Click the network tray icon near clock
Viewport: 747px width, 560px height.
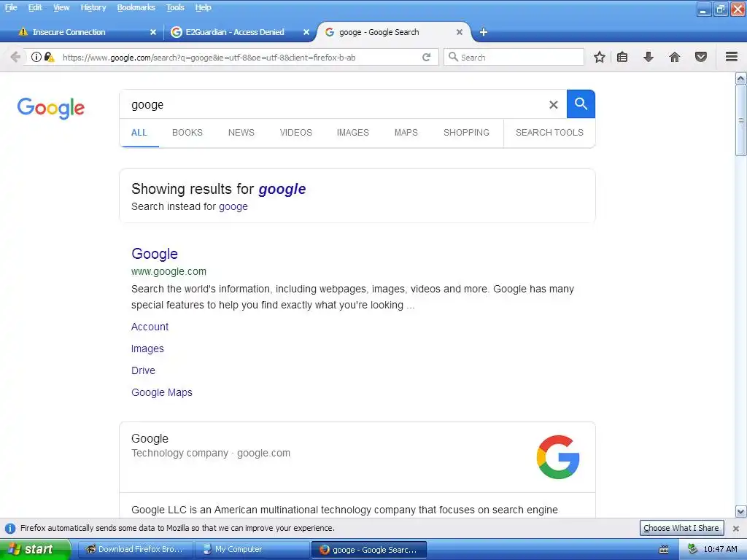[x=692, y=549]
